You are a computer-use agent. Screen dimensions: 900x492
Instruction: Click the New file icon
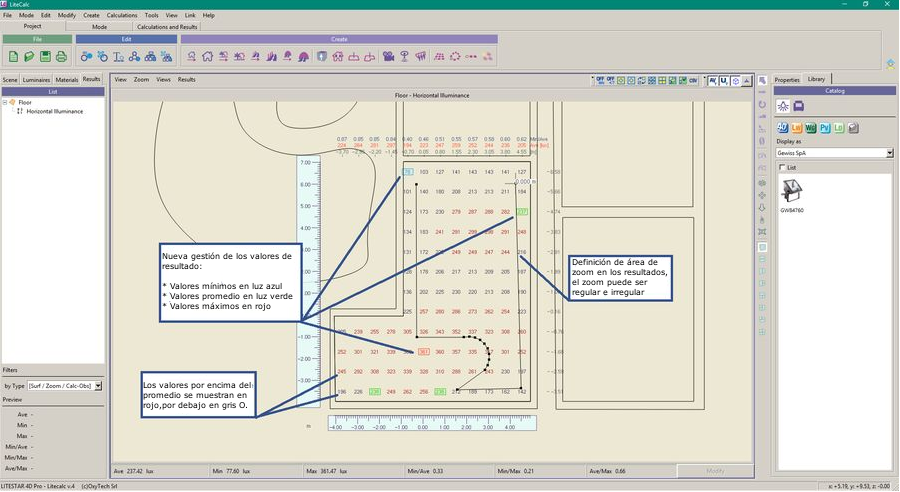[x=14, y=56]
